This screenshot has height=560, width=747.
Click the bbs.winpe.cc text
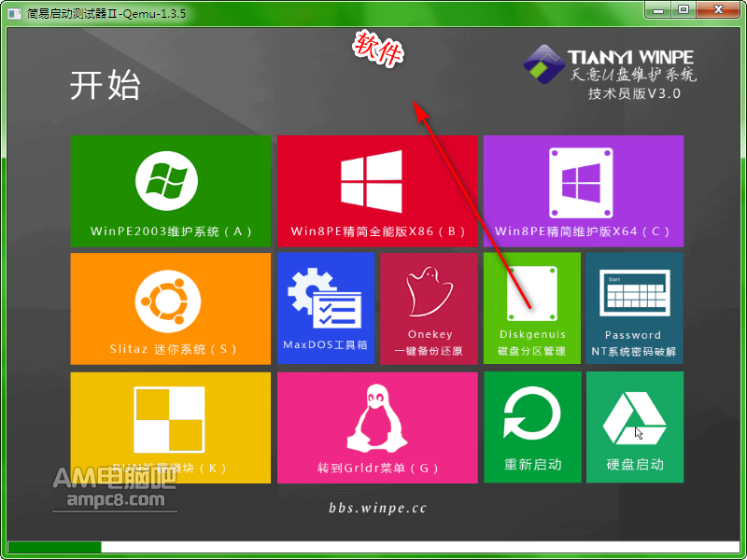tap(378, 508)
